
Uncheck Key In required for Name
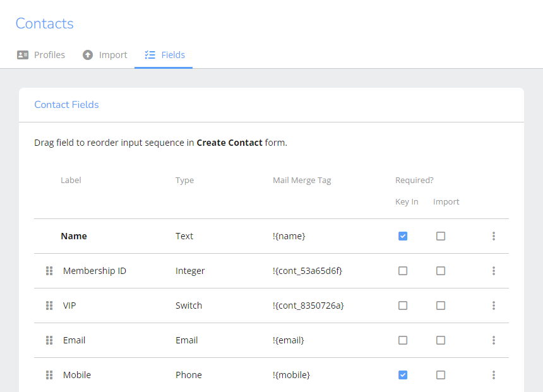pyautogui.click(x=403, y=236)
